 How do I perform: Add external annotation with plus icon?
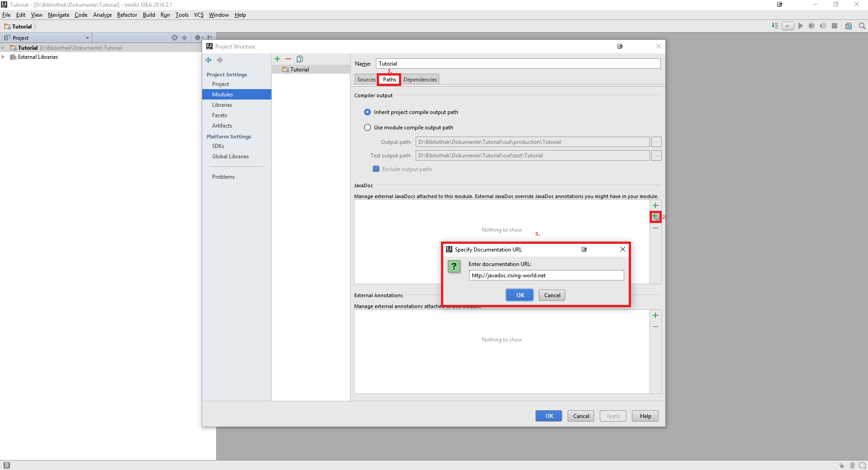[x=655, y=315]
